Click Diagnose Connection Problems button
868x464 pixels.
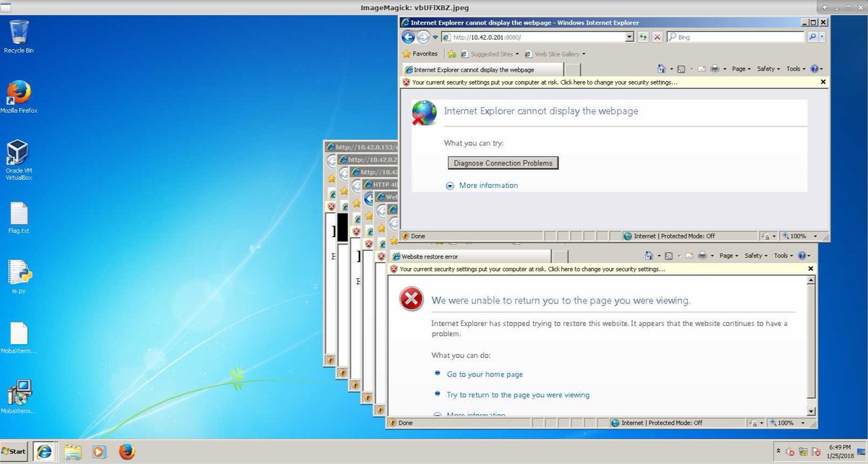(503, 163)
